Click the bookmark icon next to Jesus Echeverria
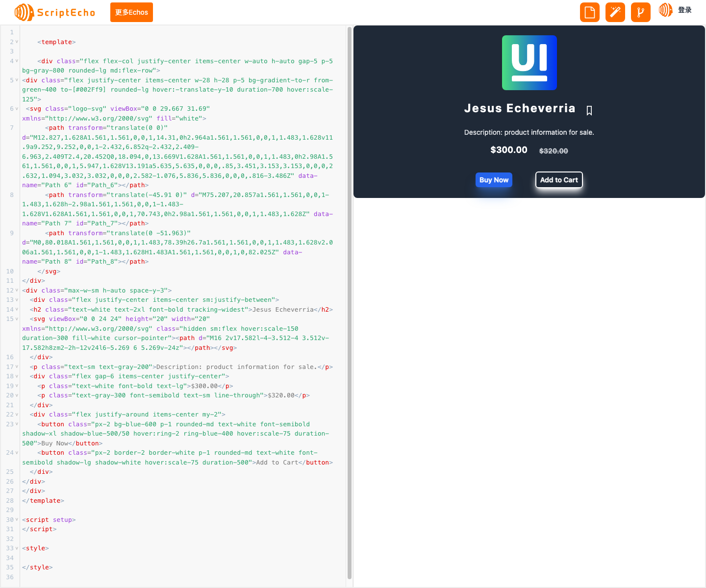The height and width of the screenshot is (588, 706). point(589,111)
